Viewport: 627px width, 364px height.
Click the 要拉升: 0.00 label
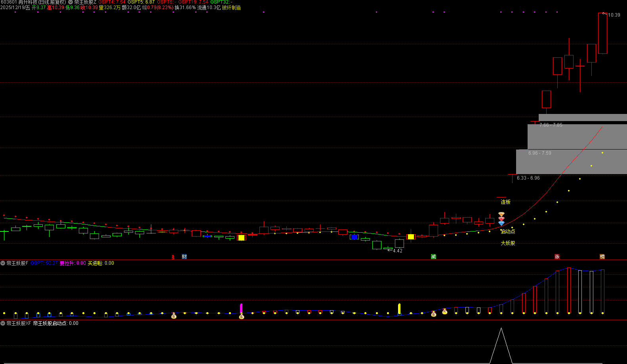pos(72,263)
